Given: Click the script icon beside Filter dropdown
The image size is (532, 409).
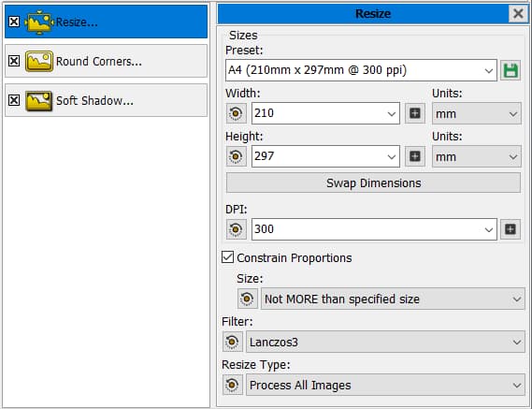Looking at the screenshot, I should 233,342.
